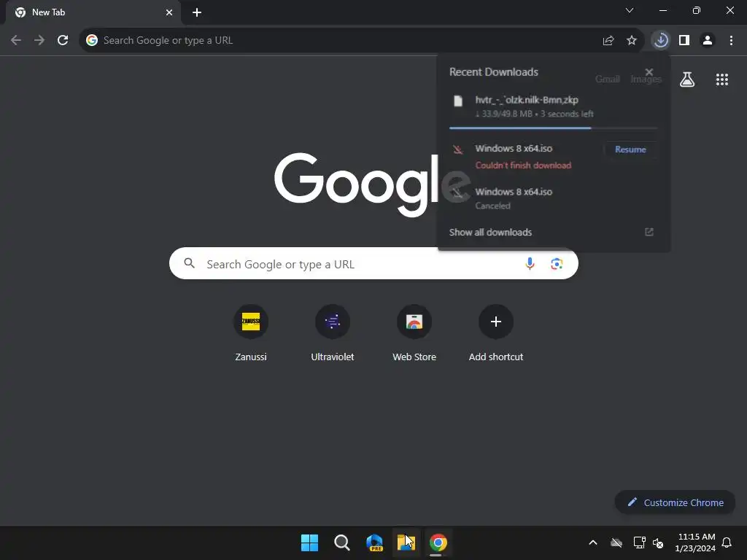747x560 pixels.
Task: Click the network tray icon
Action: click(x=639, y=542)
